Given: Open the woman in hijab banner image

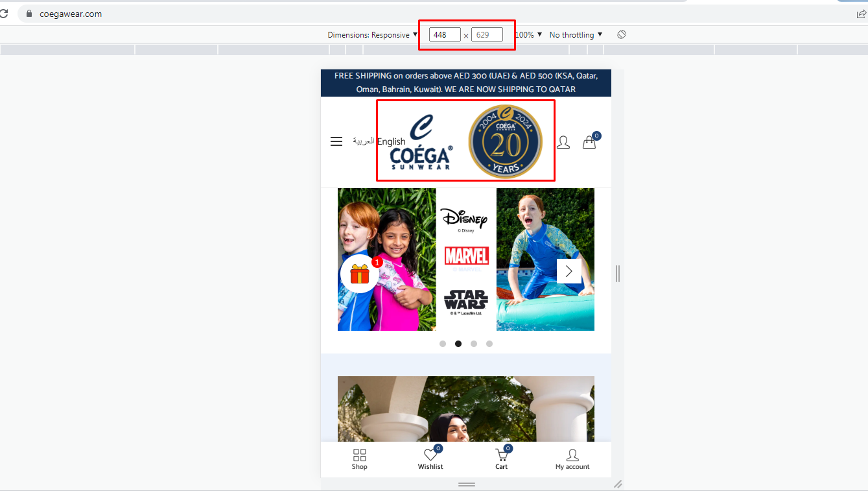Looking at the screenshot, I should pos(466,409).
